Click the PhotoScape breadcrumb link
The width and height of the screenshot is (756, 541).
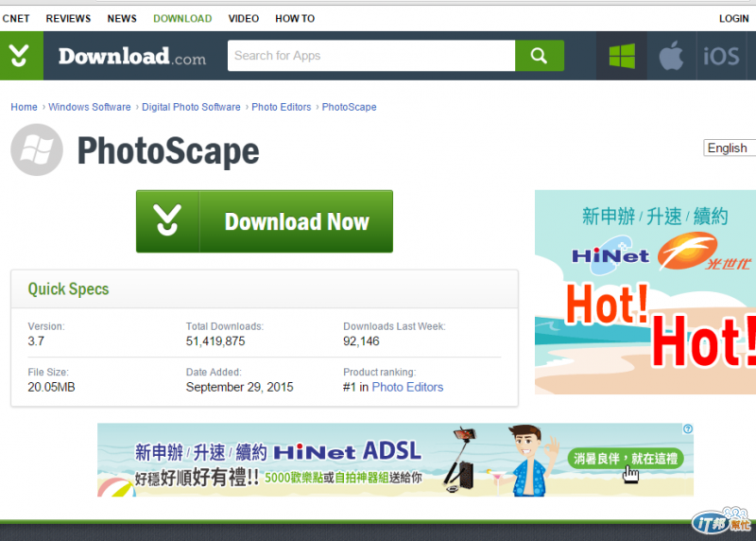(349, 107)
